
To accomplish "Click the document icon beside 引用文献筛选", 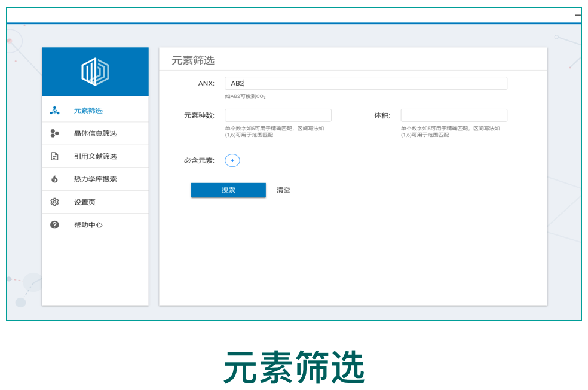I will click(54, 156).
